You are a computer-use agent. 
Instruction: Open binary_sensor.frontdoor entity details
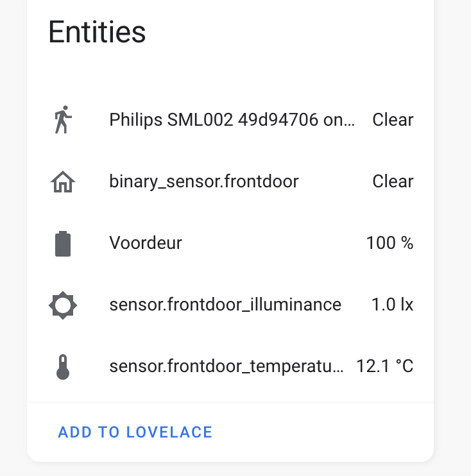pyautogui.click(x=204, y=182)
